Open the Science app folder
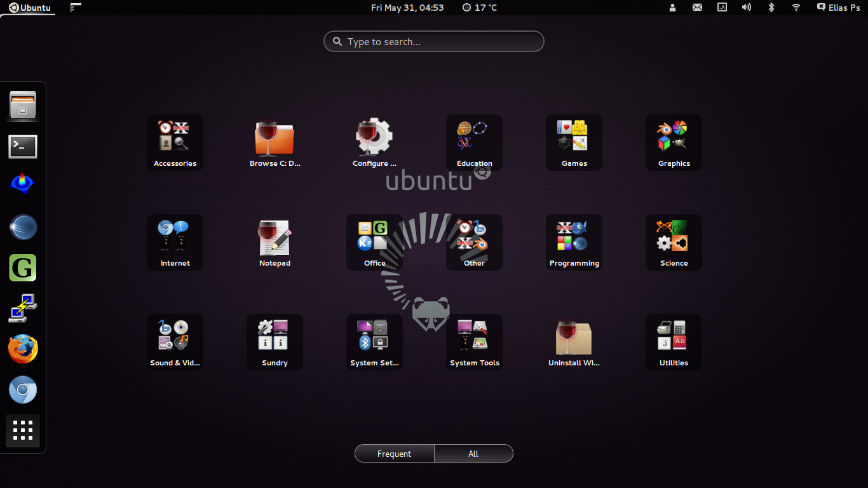Screen dimensions: 868x488 point(674,242)
